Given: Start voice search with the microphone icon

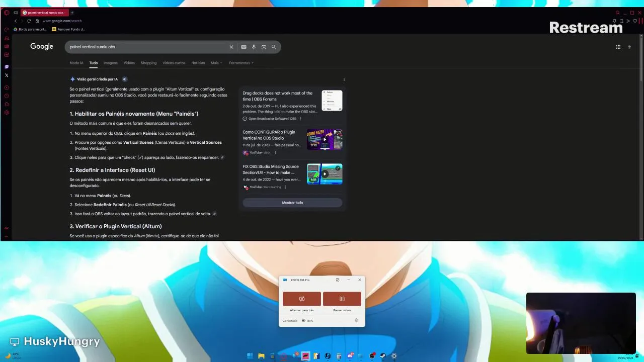Looking at the screenshot, I should 254,47.
